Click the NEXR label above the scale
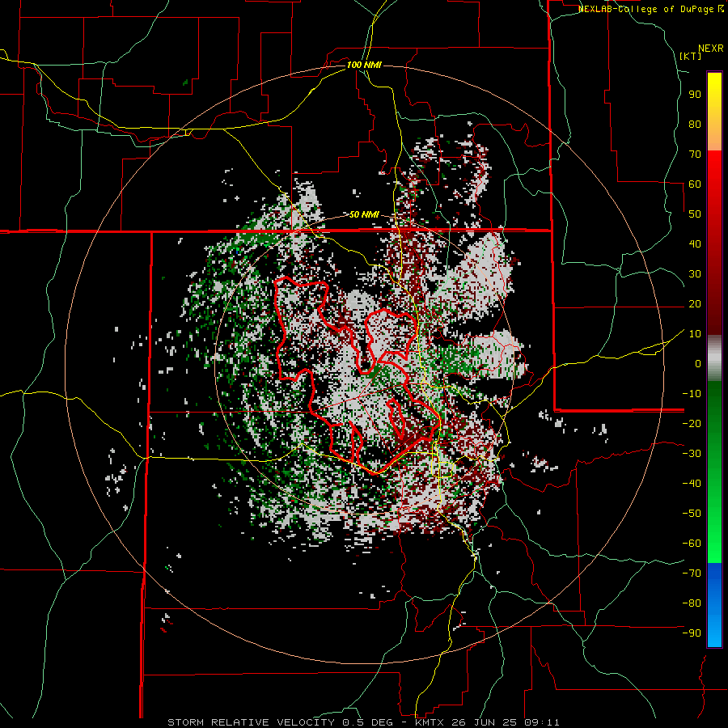The width and height of the screenshot is (728, 728). (x=711, y=49)
